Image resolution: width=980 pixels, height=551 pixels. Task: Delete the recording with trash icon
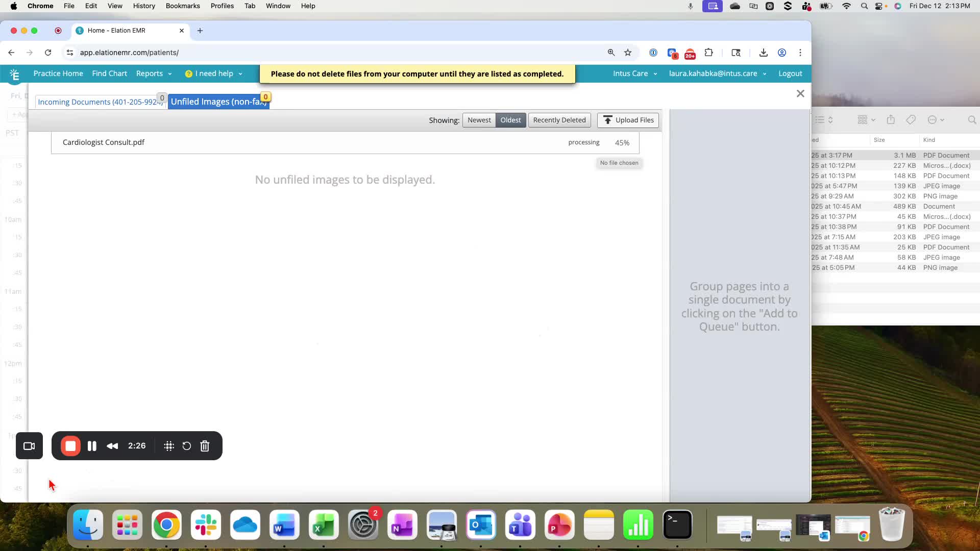205,446
